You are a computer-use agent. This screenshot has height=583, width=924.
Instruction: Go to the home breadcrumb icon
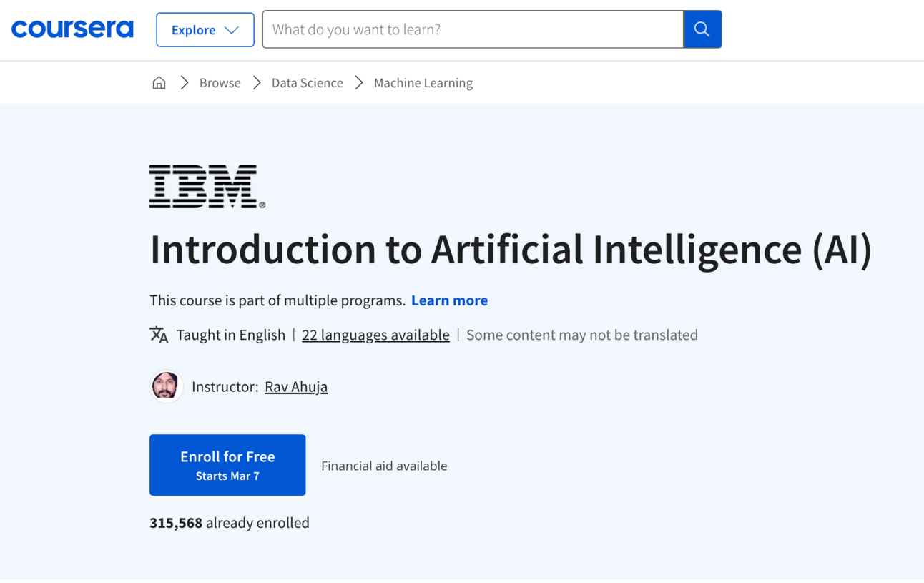tap(159, 83)
